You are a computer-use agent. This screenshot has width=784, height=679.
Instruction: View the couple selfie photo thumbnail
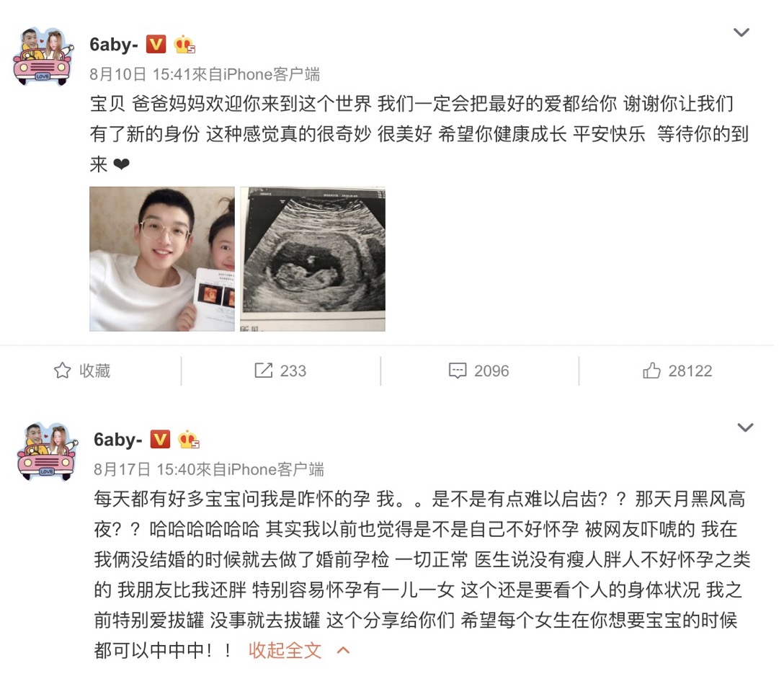(162, 259)
